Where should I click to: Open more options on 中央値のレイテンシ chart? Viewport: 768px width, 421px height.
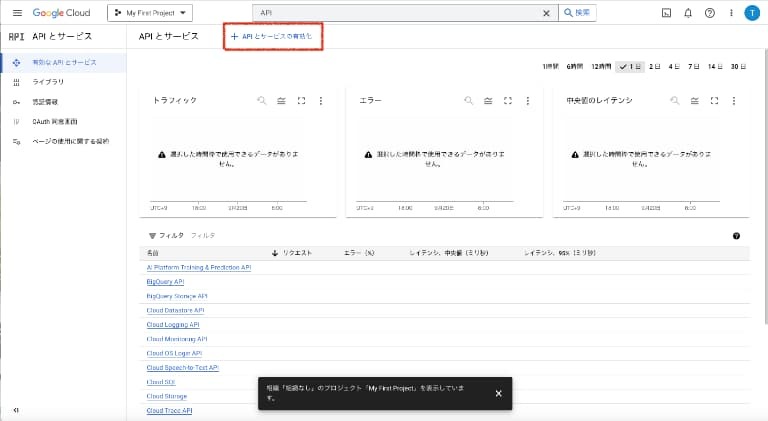click(x=734, y=101)
